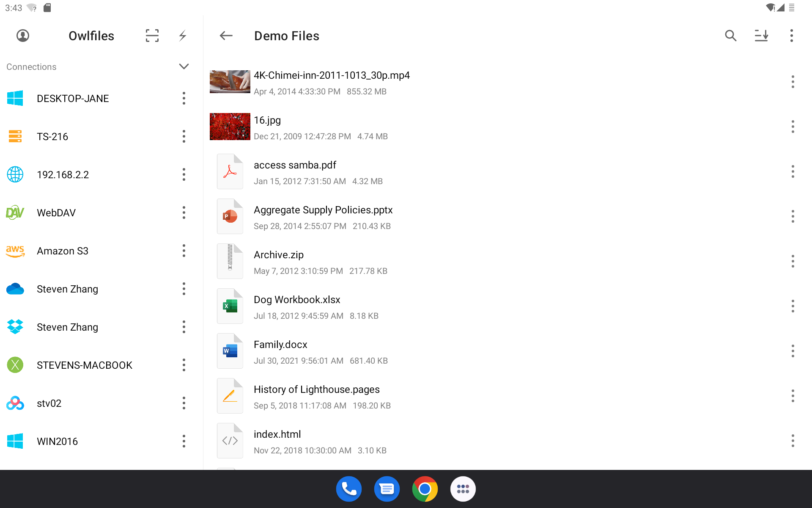Show more options for access samba.pdf
The width and height of the screenshot is (812, 508).
coord(793,171)
